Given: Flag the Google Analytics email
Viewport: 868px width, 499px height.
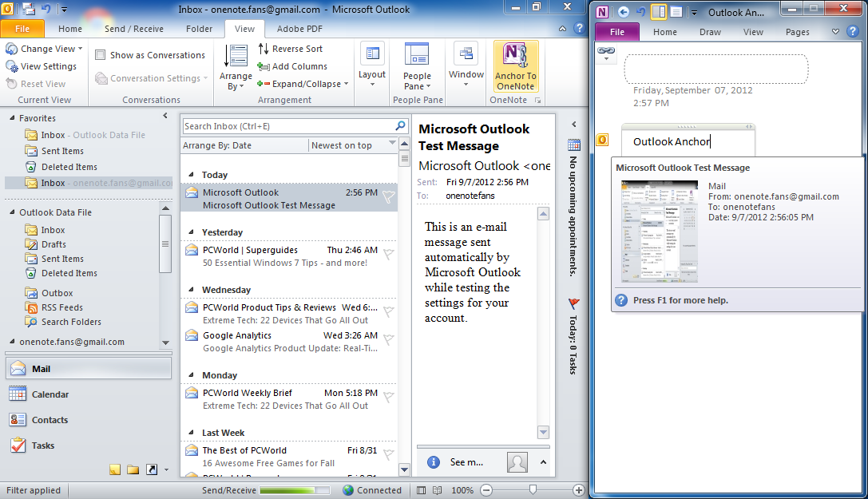Looking at the screenshot, I should (x=389, y=339).
